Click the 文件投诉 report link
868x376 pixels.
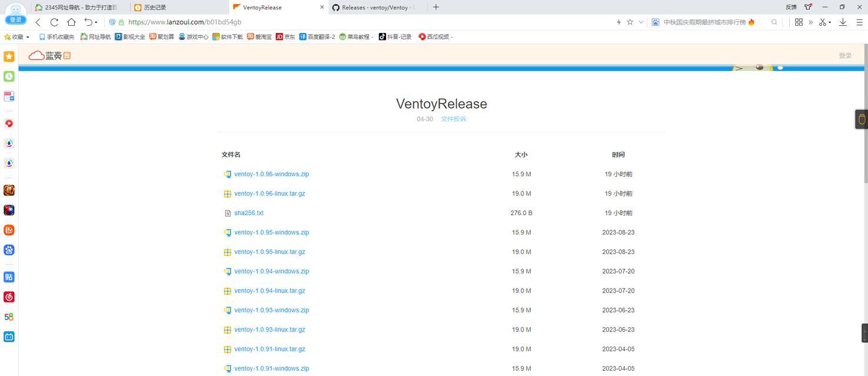[x=454, y=119]
